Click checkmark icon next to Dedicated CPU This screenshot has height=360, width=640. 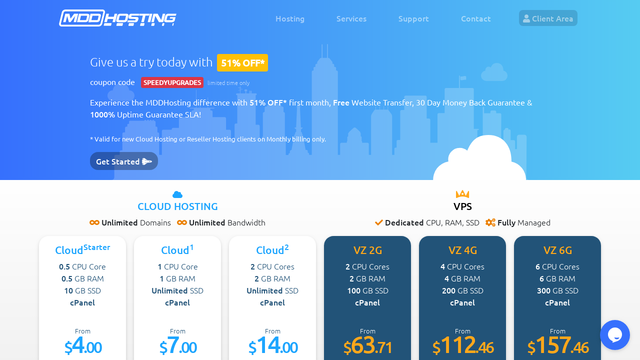point(379,222)
